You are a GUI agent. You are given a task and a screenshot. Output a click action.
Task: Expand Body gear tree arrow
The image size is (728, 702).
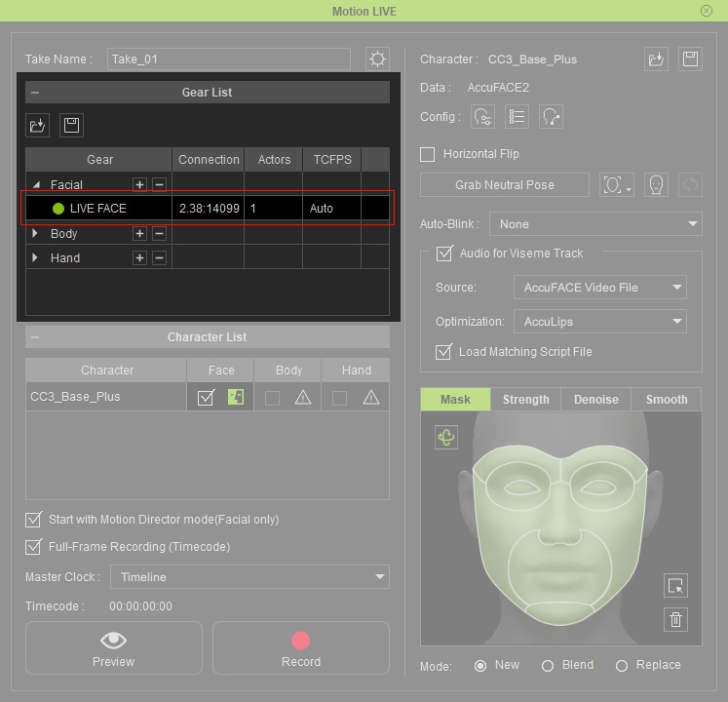tap(35, 233)
